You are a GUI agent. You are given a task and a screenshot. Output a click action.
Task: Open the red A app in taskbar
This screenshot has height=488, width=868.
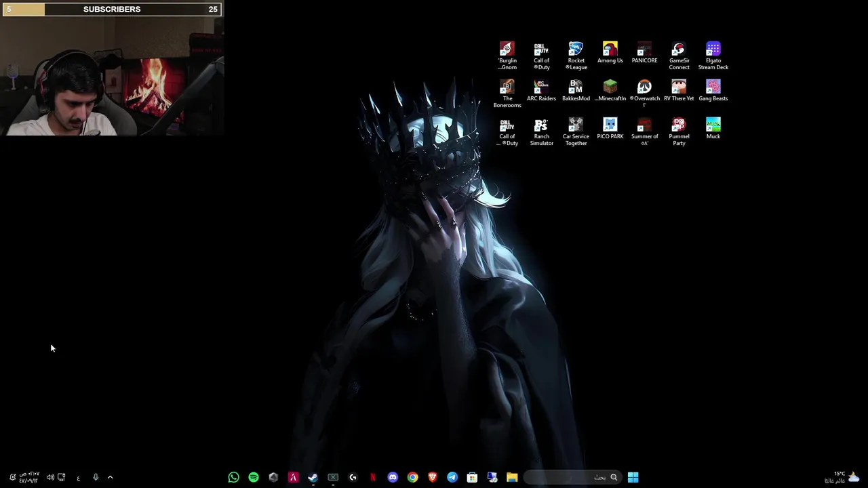pos(293,477)
